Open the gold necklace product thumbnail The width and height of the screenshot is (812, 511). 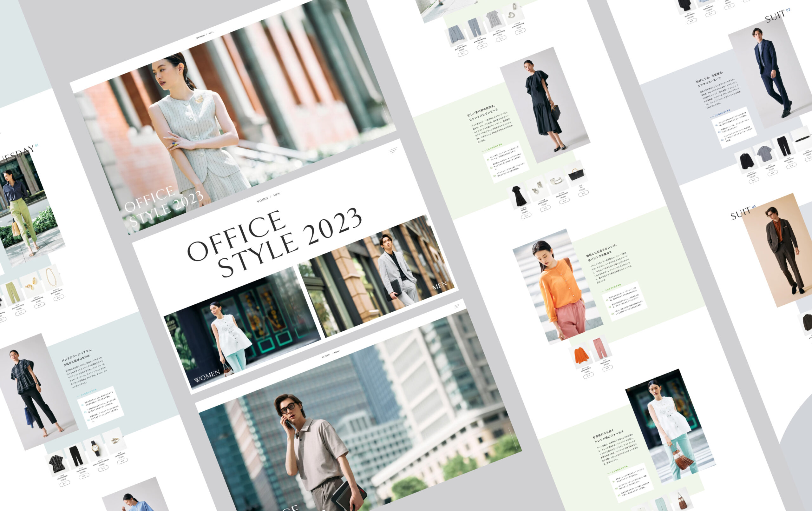click(x=51, y=277)
